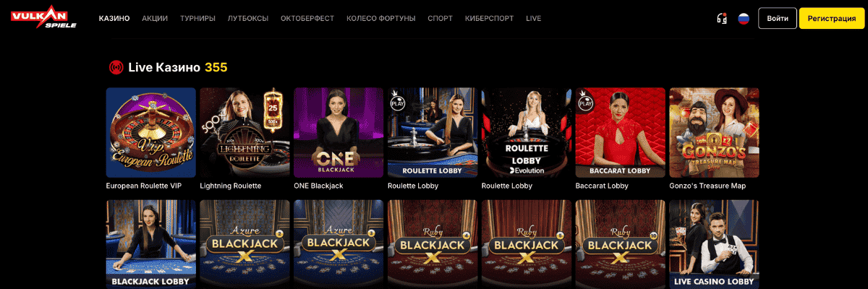
Task: Click the Roulette Lobby title under the Evolution tile
Action: [x=506, y=186]
